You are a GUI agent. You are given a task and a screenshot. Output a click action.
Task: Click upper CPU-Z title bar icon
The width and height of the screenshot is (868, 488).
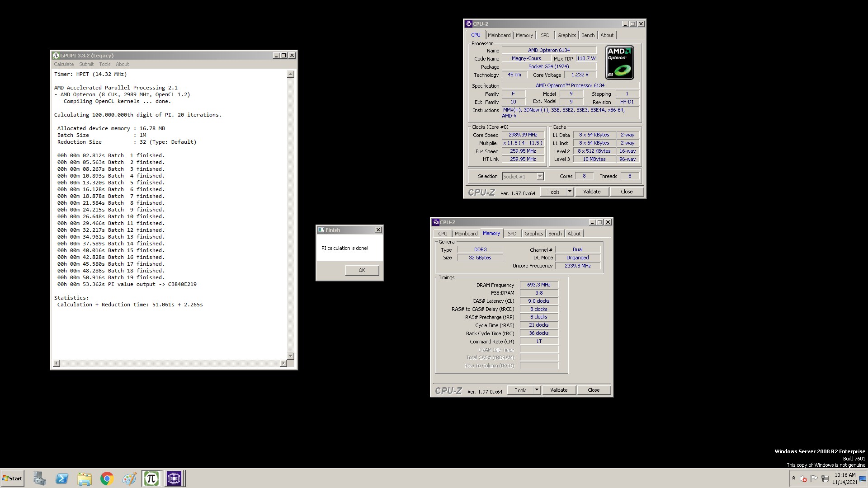[469, 24]
